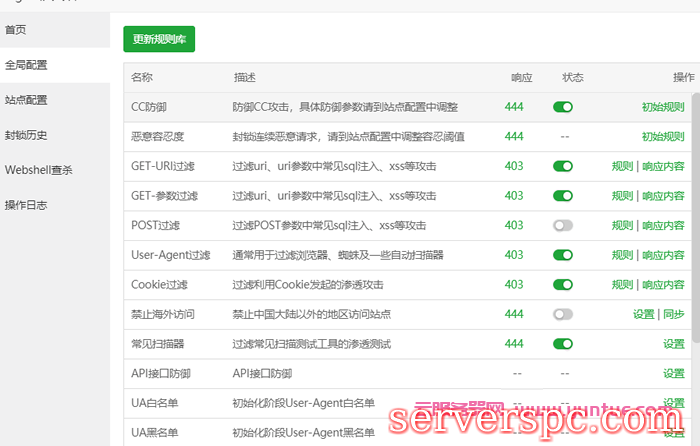Select 全局配置 in the sidebar

coord(26,65)
